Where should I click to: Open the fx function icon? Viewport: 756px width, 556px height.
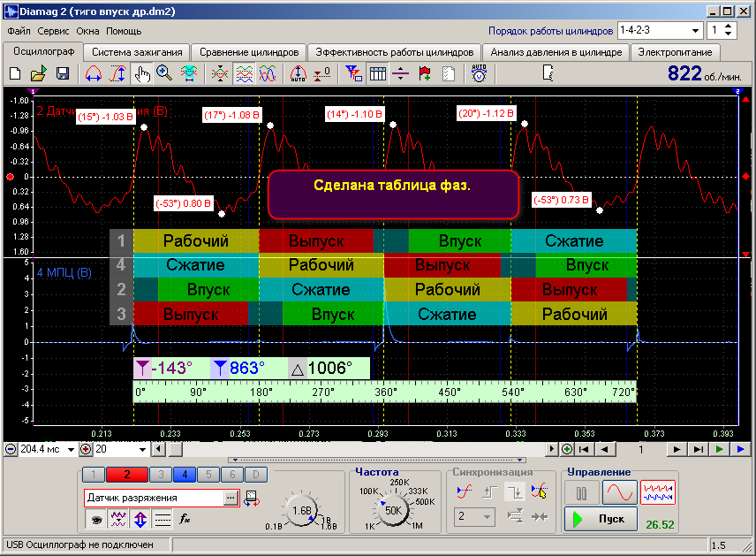[185, 520]
